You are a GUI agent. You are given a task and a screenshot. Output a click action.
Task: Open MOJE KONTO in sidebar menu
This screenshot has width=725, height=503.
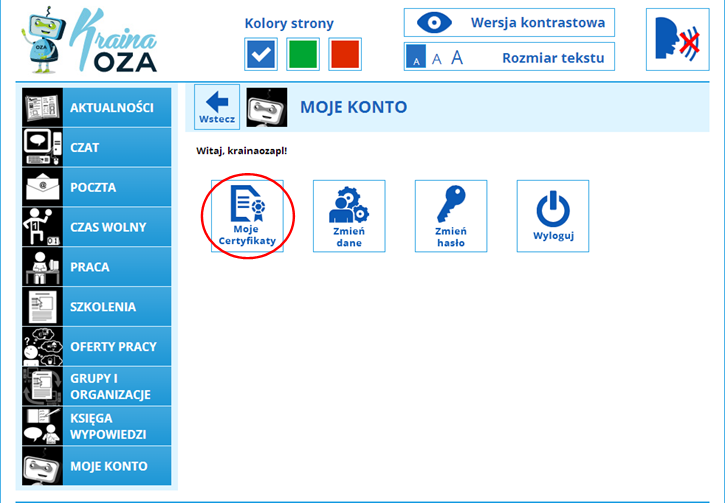[97, 466]
